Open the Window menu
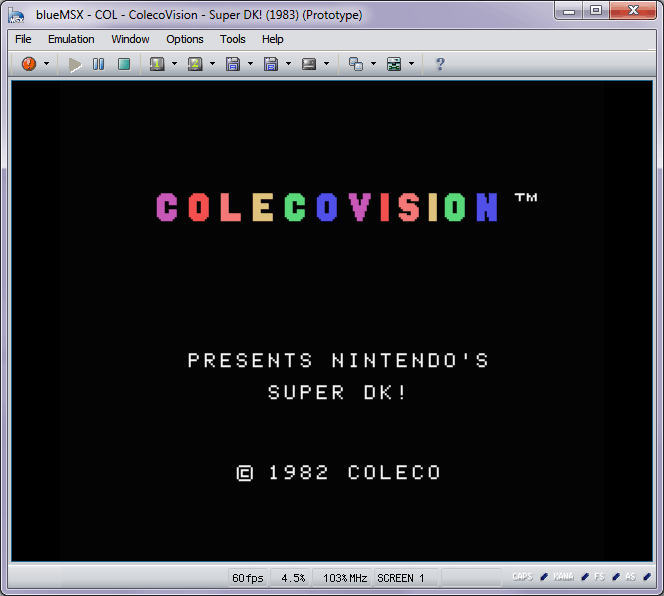This screenshot has height=596, width=664. 130,39
